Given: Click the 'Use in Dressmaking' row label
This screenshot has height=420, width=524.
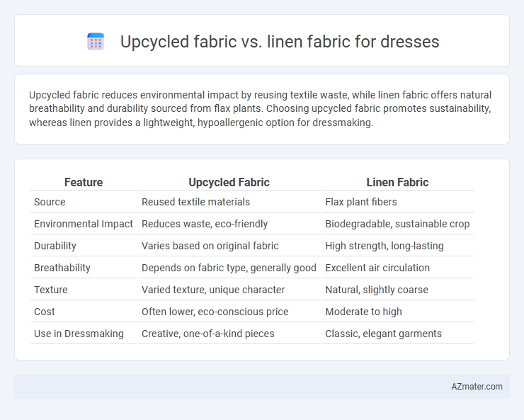Looking at the screenshot, I should click(79, 334).
